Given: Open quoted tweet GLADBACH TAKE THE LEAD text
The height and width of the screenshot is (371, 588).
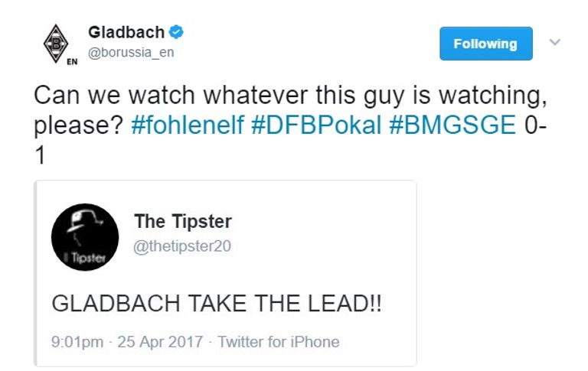Looking at the screenshot, I should [x=217, y=304].
